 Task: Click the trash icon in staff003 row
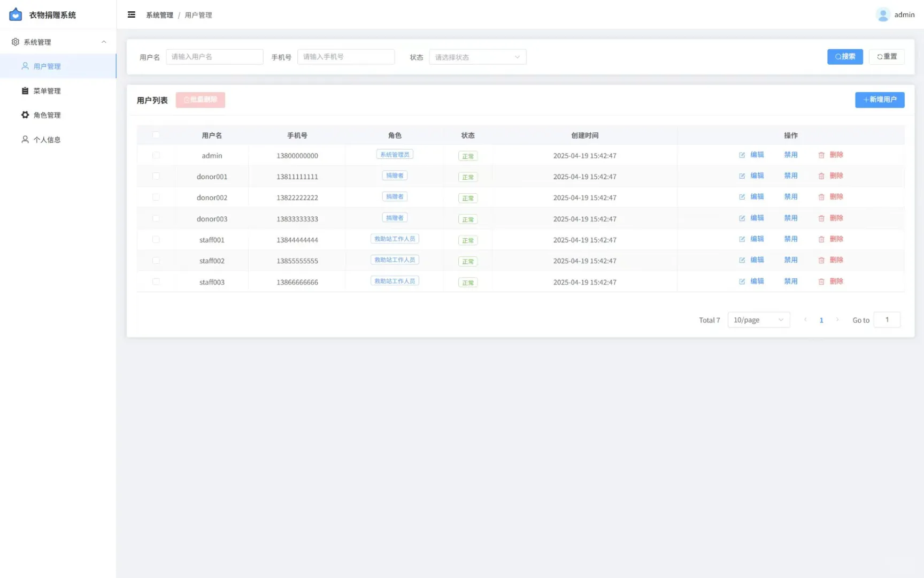coord(821,282)
